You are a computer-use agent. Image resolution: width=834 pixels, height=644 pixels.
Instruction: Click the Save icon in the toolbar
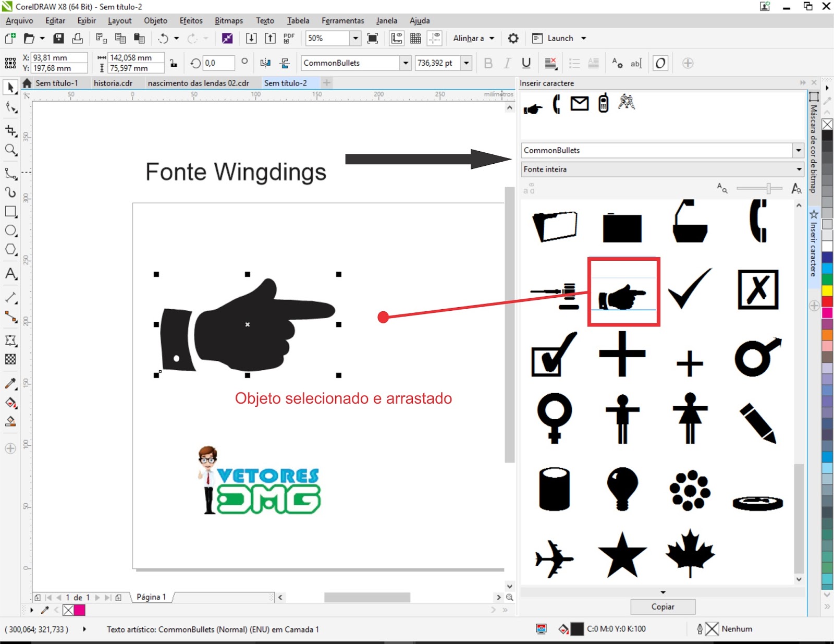click(58, 38)
